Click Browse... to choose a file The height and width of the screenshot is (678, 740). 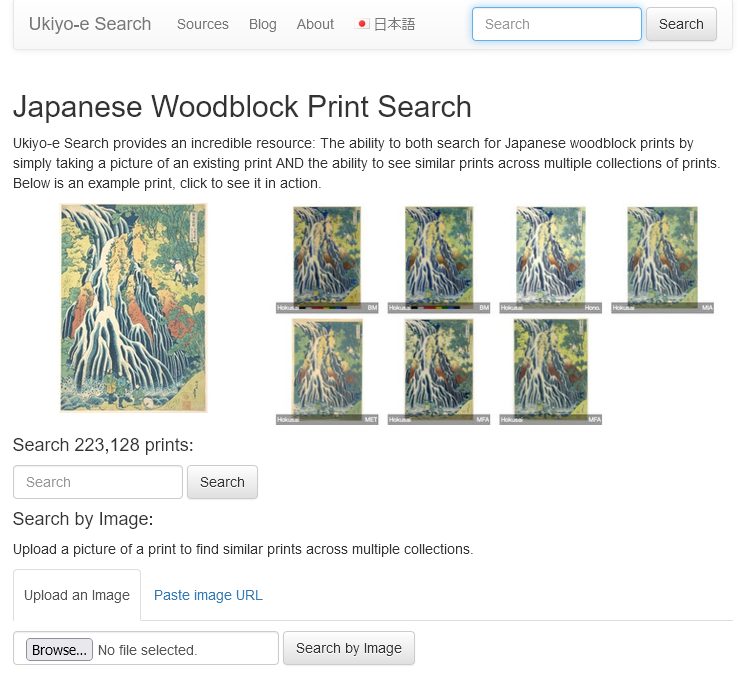click(59, 650)
